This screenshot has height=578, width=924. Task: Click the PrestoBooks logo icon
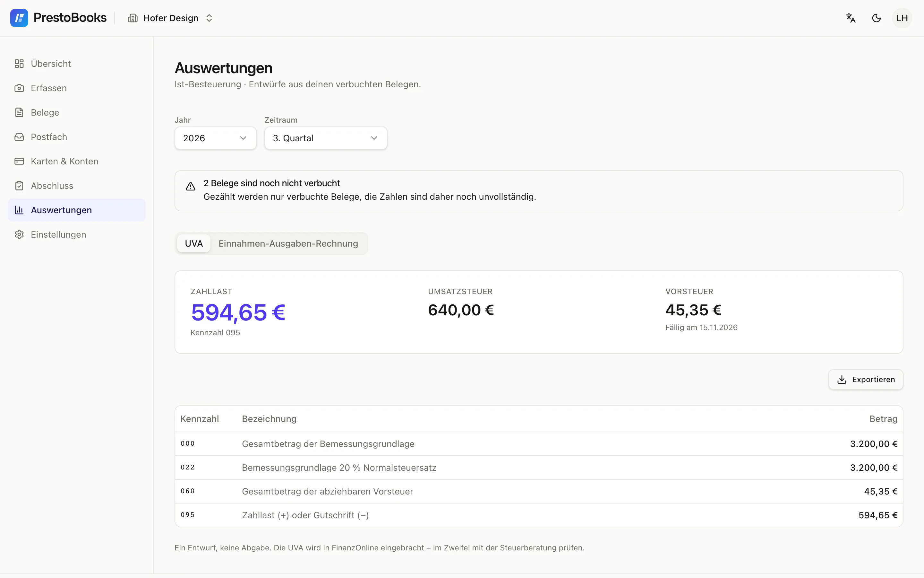[x=19, y=18]
